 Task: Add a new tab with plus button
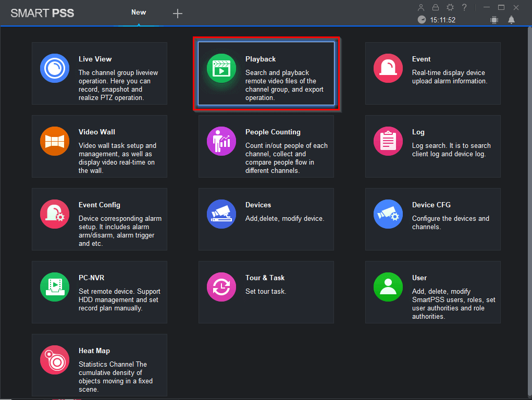click(178, 14)
